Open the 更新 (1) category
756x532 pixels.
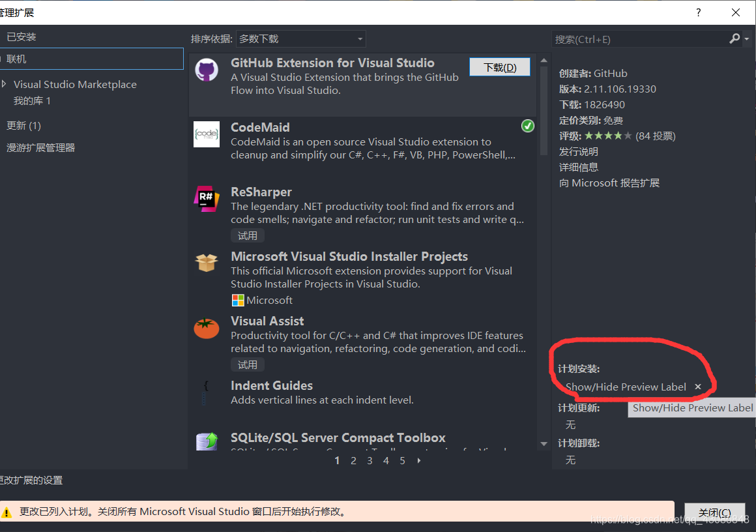23,125
